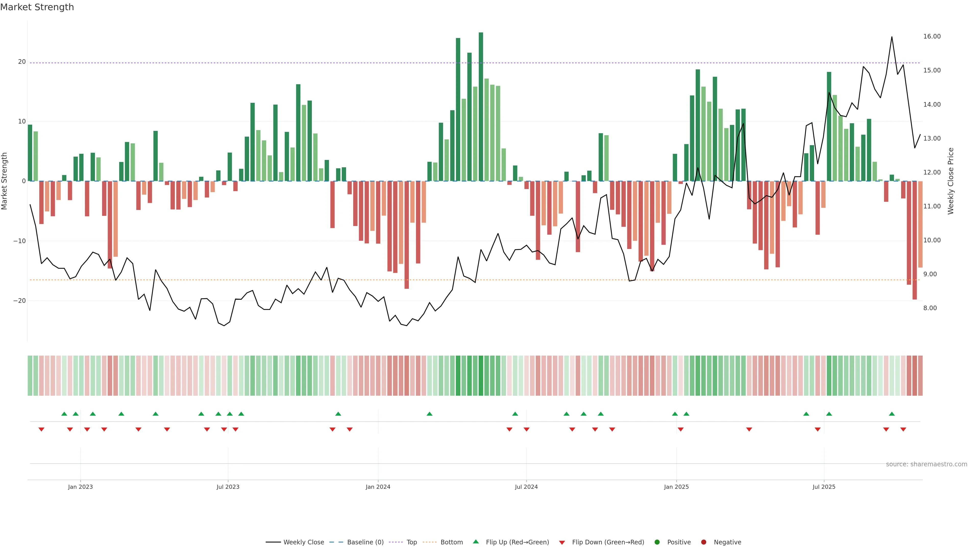Click the Jan 2024 x-axis label
980x551 pixels.
(378, 487)
